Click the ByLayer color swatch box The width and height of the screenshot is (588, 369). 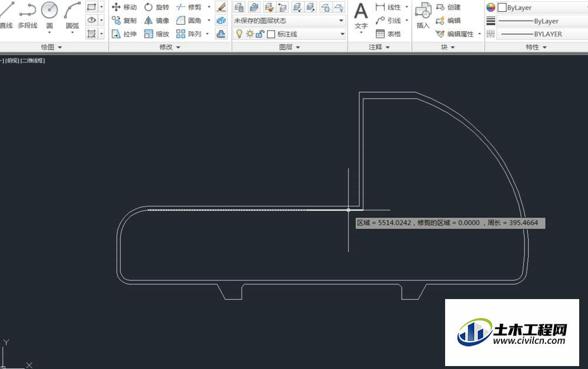502,8
